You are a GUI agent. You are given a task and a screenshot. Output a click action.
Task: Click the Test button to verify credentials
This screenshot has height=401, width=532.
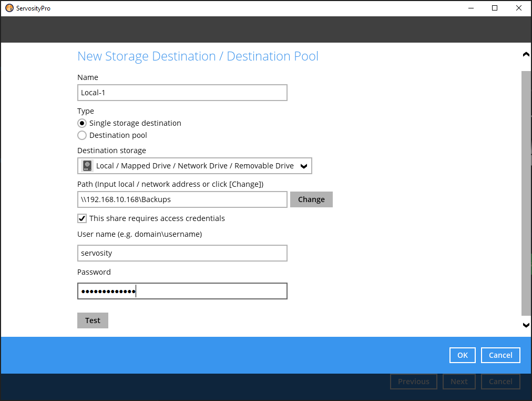tap(93, 320)
